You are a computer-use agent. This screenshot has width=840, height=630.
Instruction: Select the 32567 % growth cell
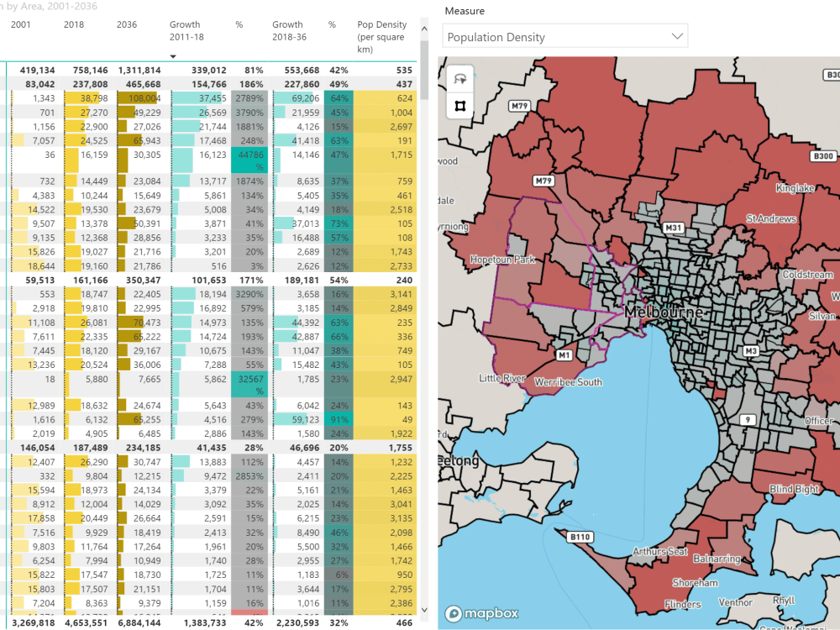point(249,386)
